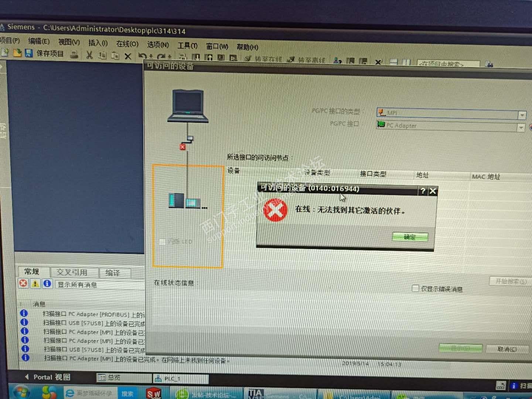
Task: Open the Sogou browser taskbar icon
Action: pyautogui.click(x=48, y=392)
